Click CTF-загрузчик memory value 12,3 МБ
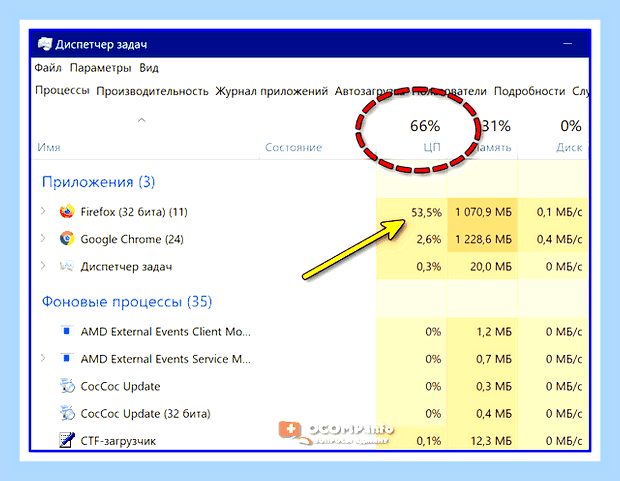 pos(491,441)
